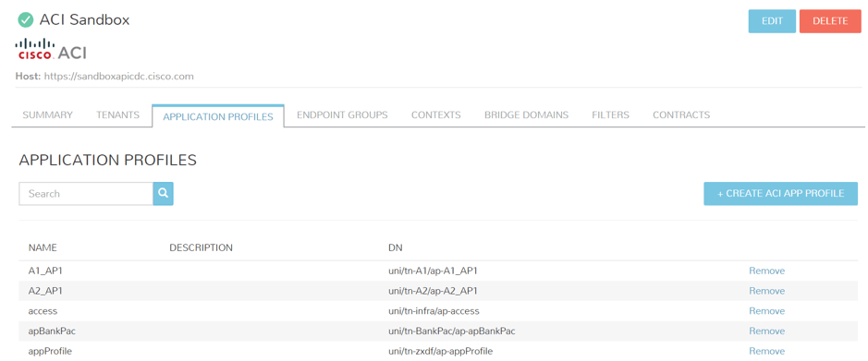Select the apBankPac name cell
868x361 pixels.
(x=52, y=331)
